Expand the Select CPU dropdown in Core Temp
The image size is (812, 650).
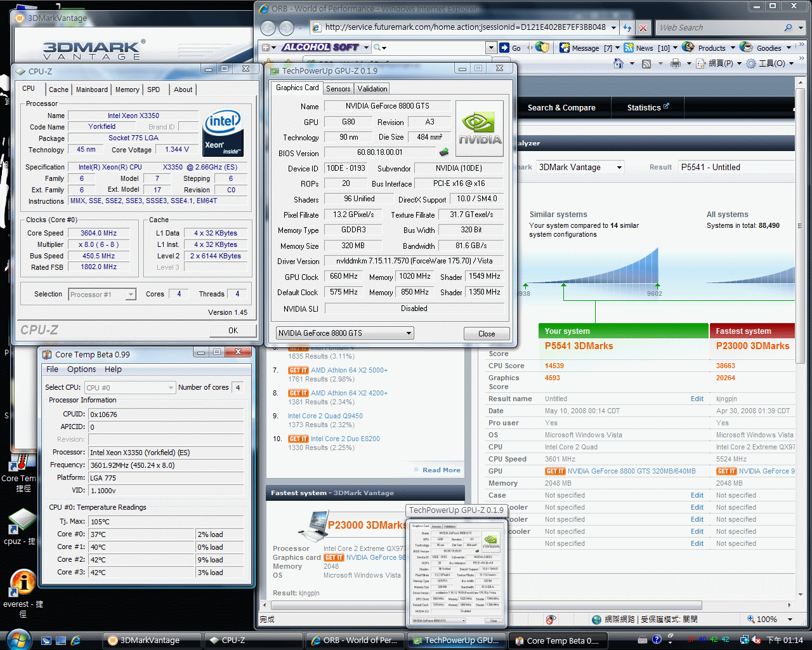click(x=171, y=387)
